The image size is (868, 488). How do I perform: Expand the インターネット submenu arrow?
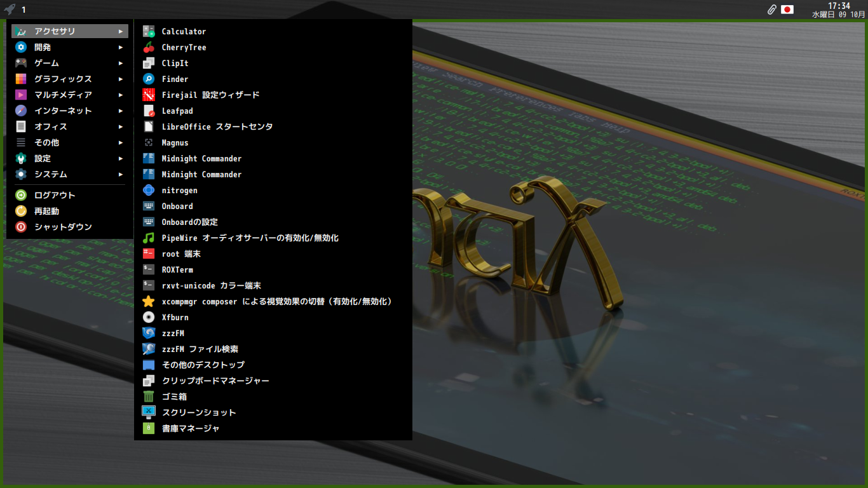(x=121, y=111)
